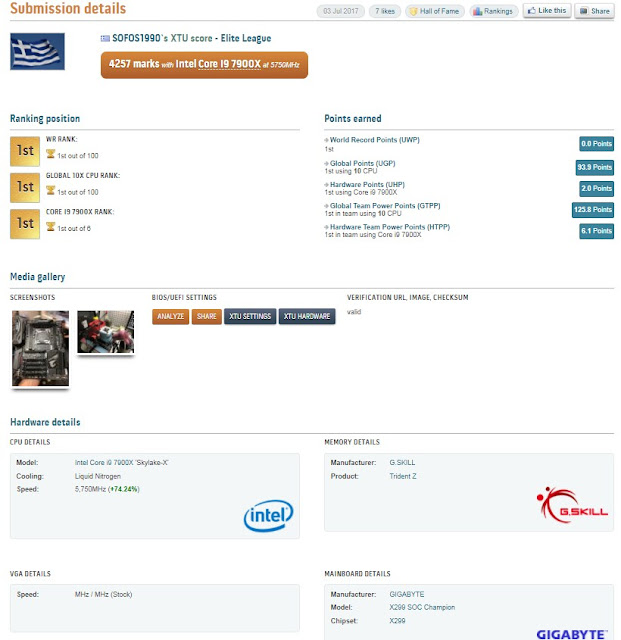Click the Global 10x CPU rank 1st badge

25,187
